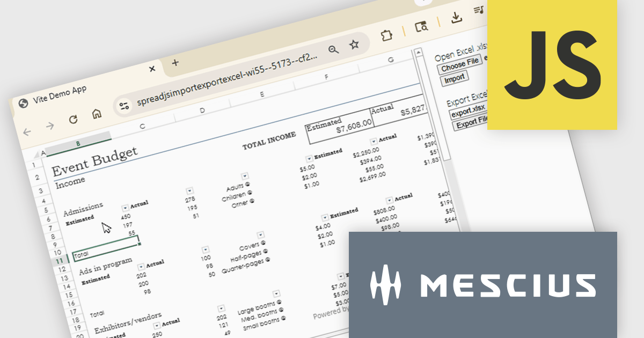Screen dimensions: 644x338
Task: Open Actual filter dropdown above $2,250.00
Action: pos(373,141)
